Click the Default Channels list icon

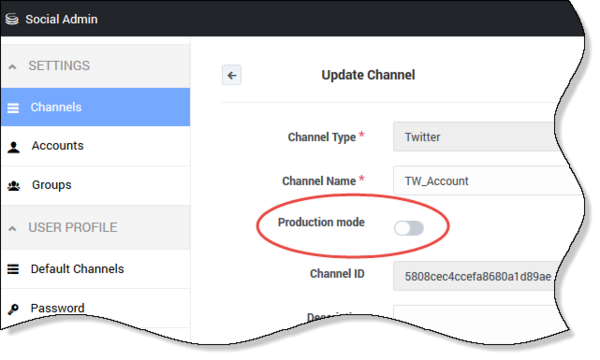13,269
